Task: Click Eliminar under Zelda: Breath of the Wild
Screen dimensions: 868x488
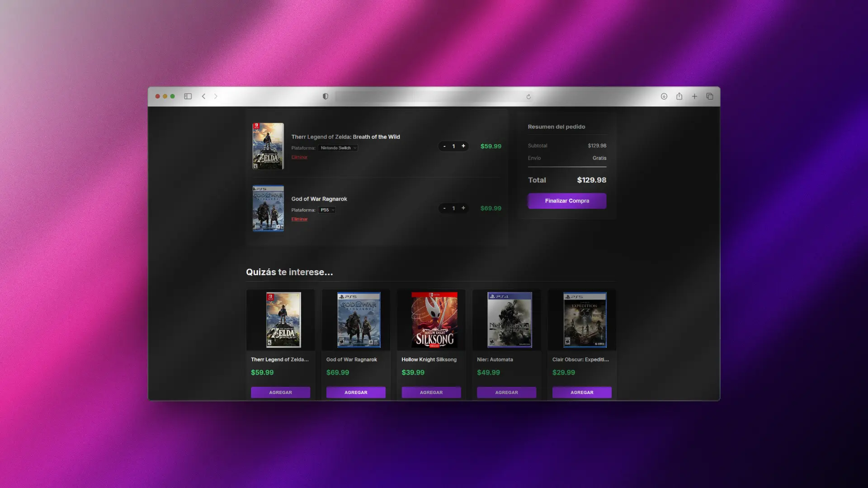Action: tap(299, 157)
